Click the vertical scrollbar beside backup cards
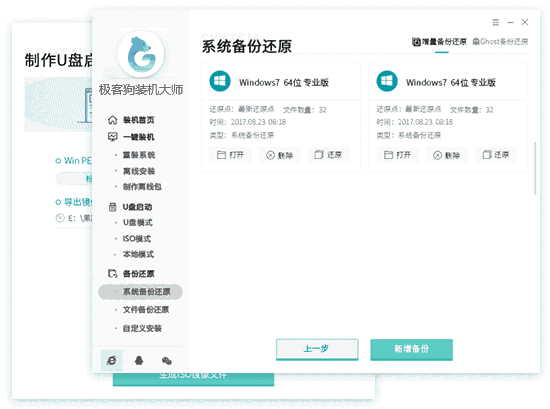The width and height of the screenshot is (550, 409). (535, 168)
